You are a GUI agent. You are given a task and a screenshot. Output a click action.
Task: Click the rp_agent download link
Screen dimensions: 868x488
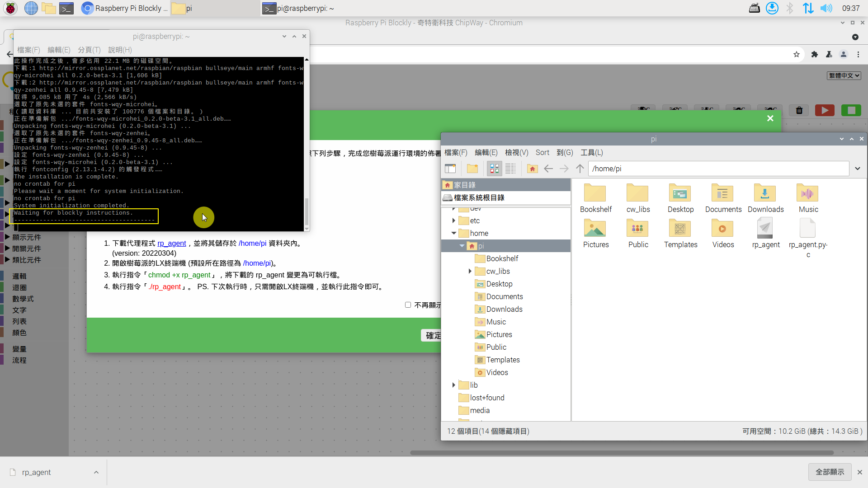pos(171,243)
